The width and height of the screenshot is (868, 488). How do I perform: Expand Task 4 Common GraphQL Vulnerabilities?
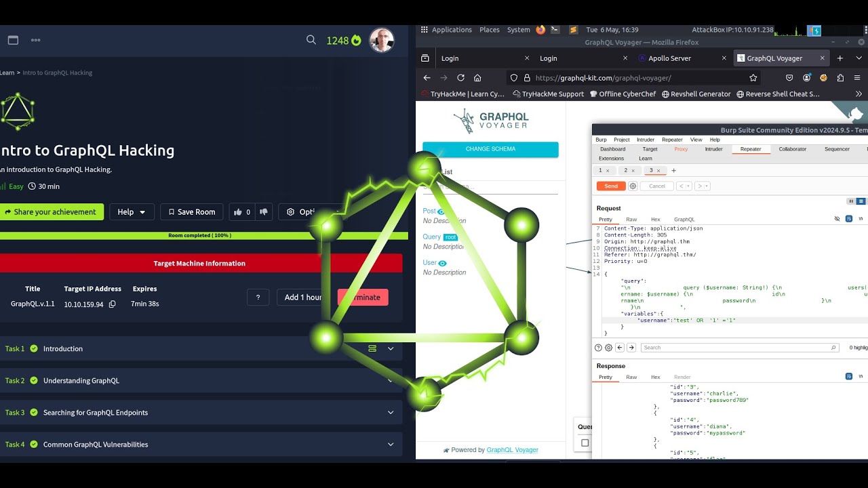click(391, 445)
